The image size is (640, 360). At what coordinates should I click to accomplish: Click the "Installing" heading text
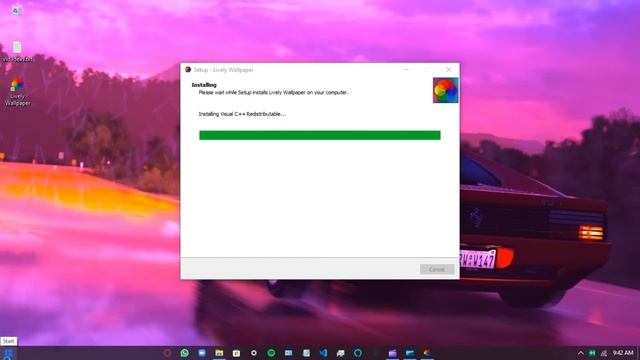(204, 85)
